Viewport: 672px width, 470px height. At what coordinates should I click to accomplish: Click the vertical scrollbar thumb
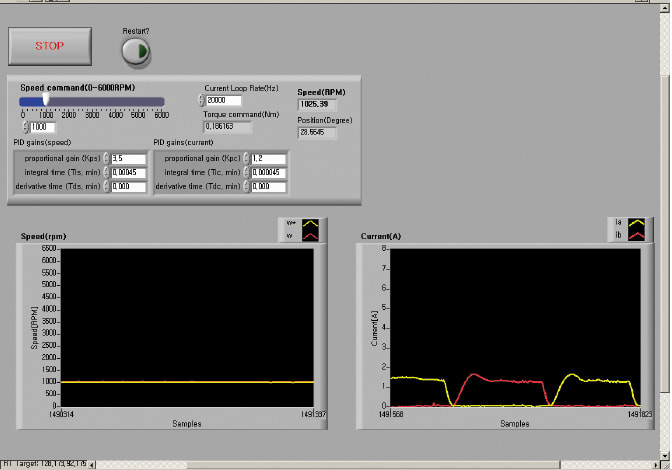click(665, 233)
